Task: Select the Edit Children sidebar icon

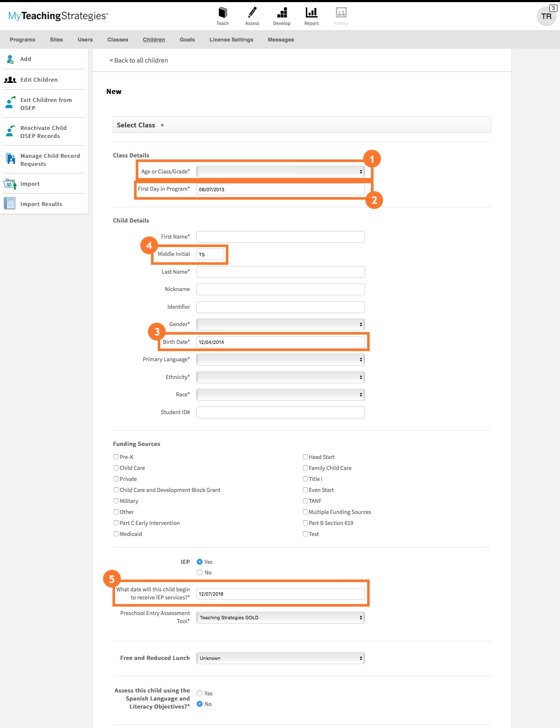Action: (10, 80)
